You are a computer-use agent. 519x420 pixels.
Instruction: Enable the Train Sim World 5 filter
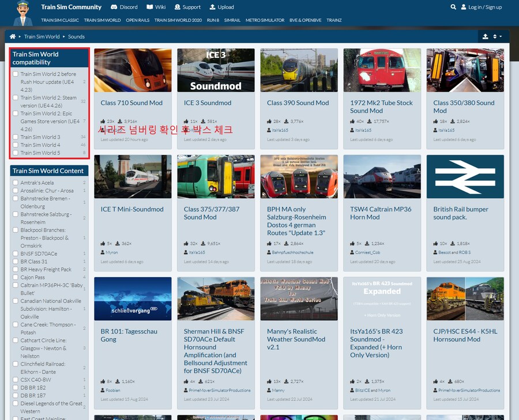pos(16,153)
